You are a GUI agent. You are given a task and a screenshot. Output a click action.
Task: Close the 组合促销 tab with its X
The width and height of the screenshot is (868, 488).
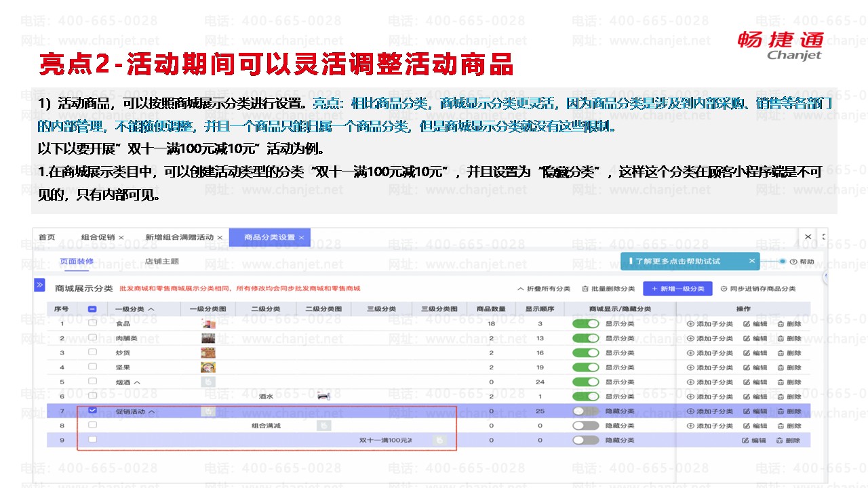121,238
